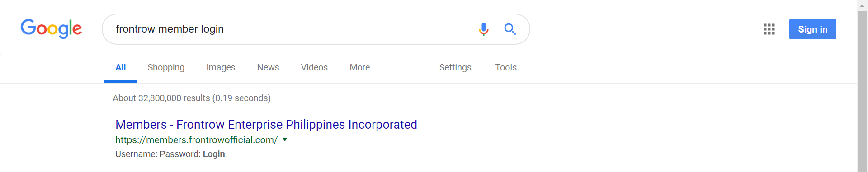Click the scrollbar up arrow
Image resolution: width=868 pixels, height=172 pixels.
pyautogui.click(x=862, y=5)
